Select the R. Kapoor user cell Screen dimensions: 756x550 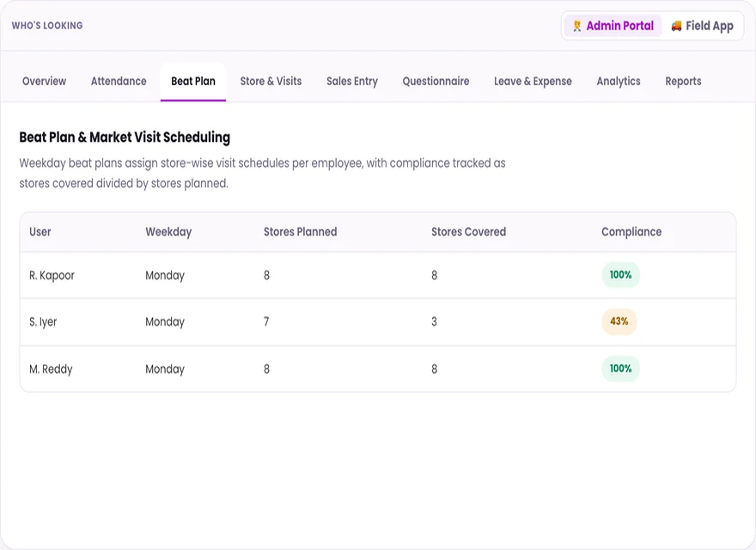[x=52, y=276]
